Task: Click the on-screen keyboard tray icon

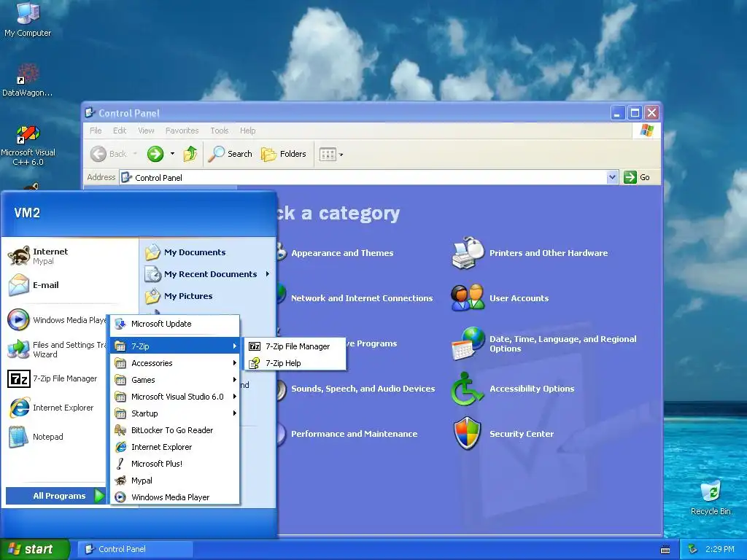Action: tap(665, 550)
